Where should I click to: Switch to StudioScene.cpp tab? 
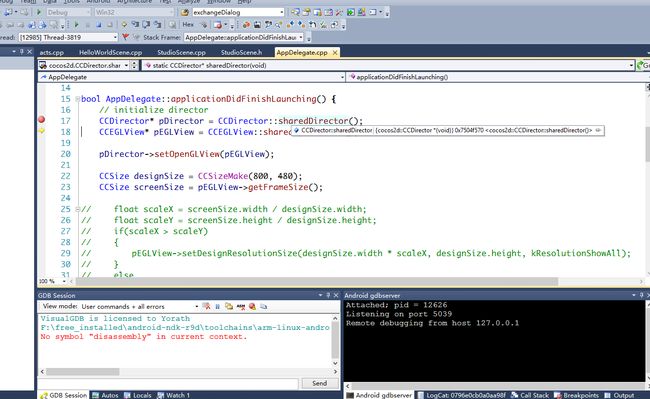click(181, 52)
